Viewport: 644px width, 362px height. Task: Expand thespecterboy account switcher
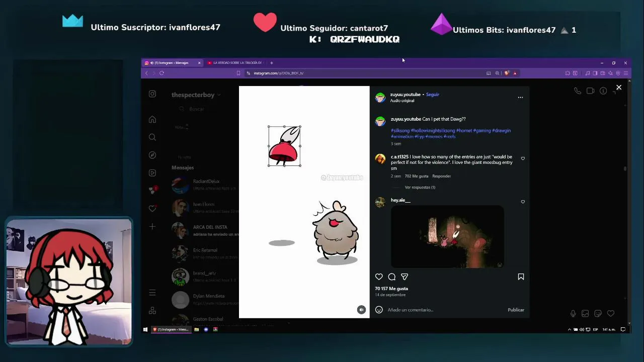click(196, 95)
